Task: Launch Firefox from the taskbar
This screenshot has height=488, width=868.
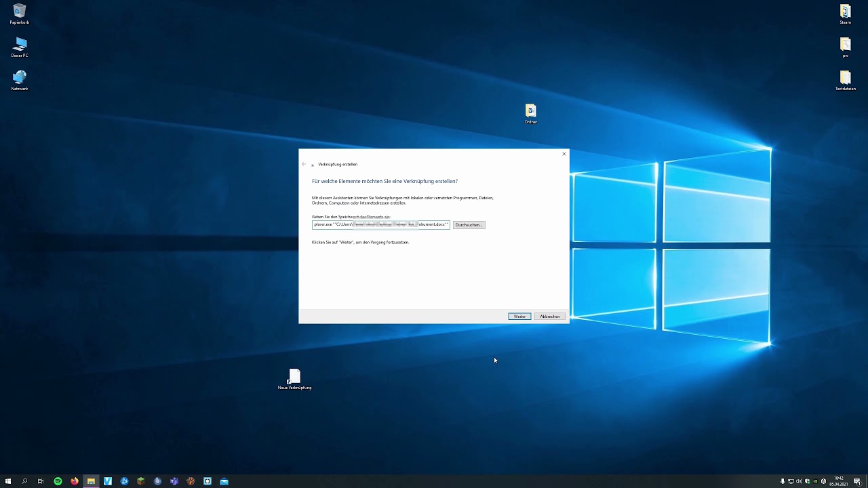Action: (75, 481)
